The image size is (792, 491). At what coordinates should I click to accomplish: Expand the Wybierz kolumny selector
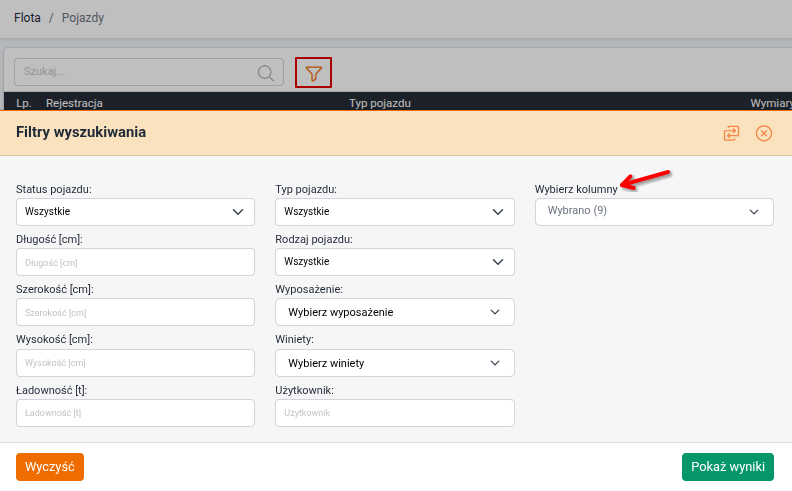point(654,212)
